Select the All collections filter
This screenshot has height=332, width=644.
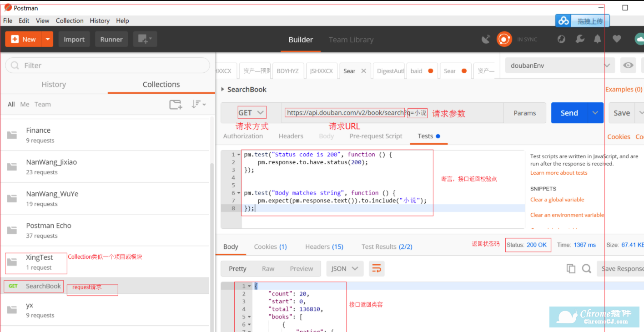11,104
